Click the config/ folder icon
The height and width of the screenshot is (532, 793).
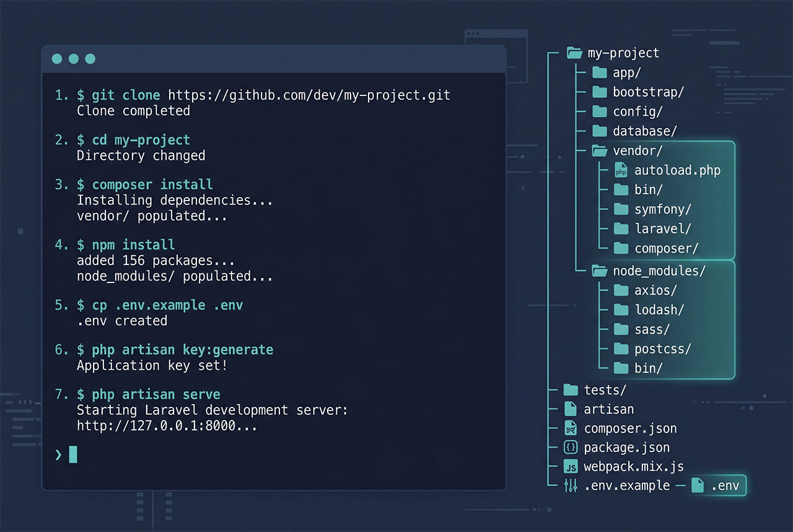pyautogui.click(x=599, y=111)
